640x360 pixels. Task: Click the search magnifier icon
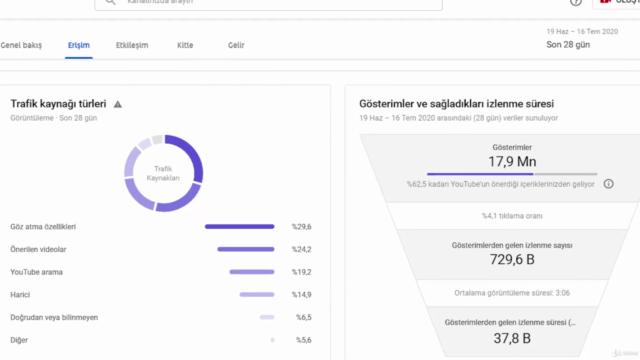(110, 2)
